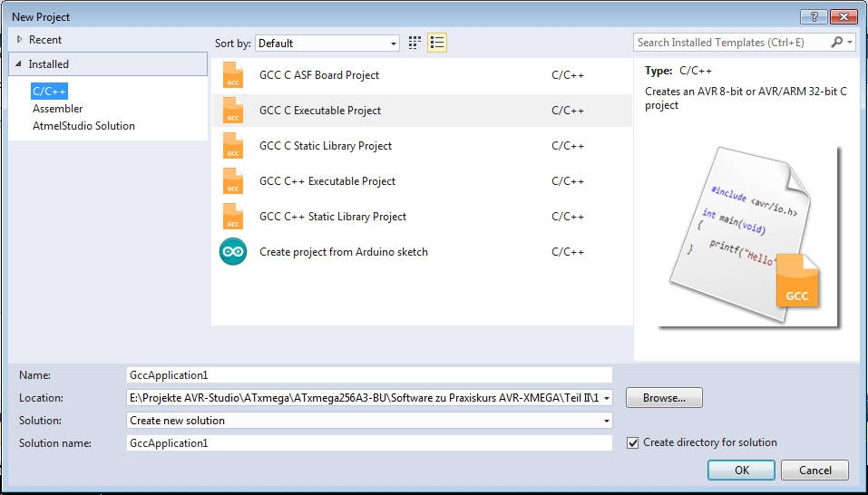The image size is (868, 495).
Task: Select GCC C Executable Project template
Action: (422, 110)
